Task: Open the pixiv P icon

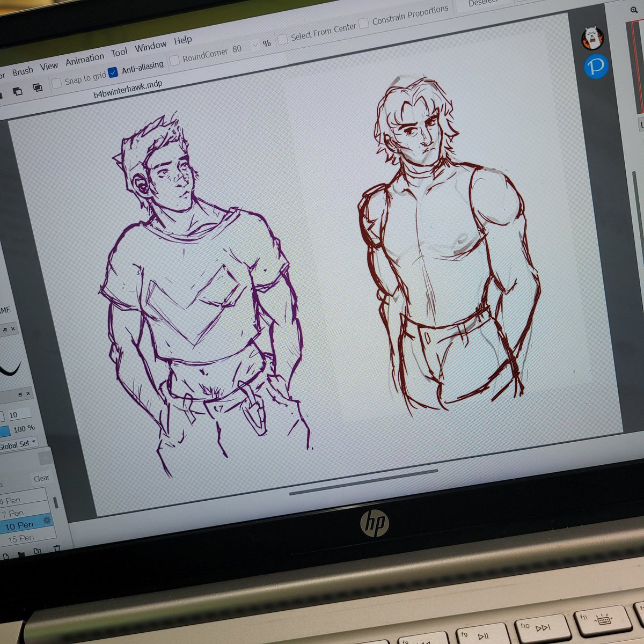Action: point(596,67)
